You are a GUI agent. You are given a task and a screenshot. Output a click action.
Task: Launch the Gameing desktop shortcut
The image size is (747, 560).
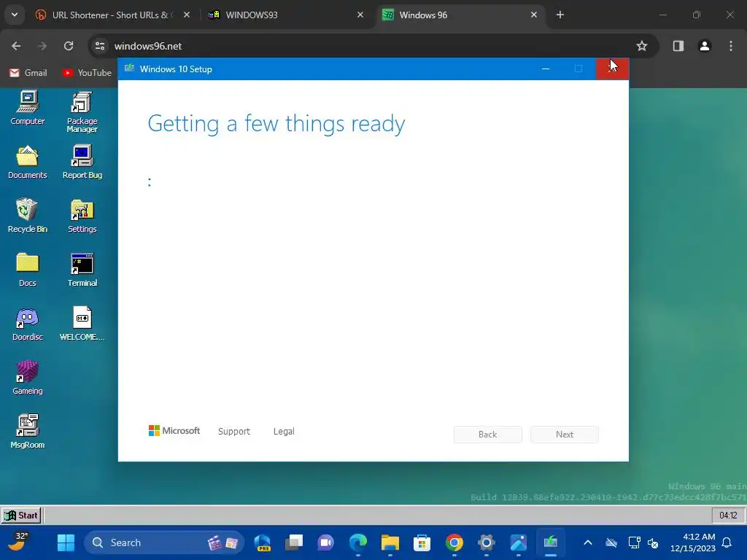[27, 378]
